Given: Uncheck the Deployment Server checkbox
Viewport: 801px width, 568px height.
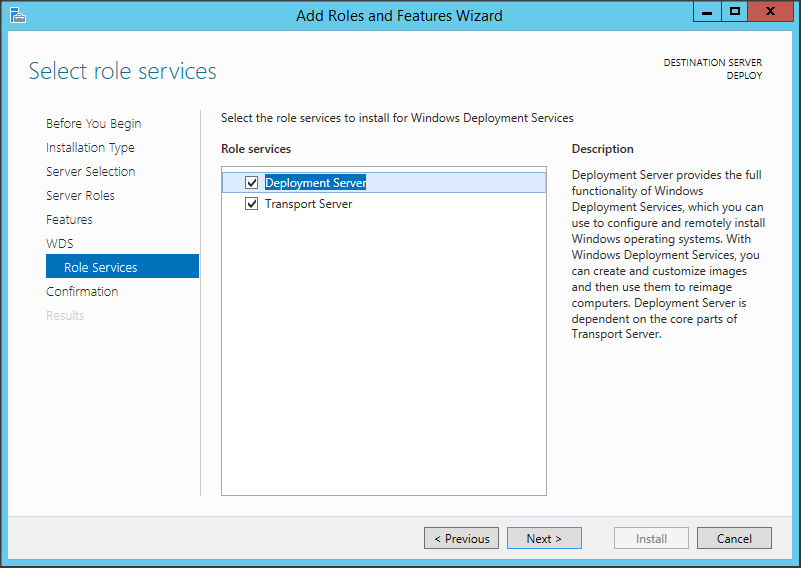Looking at the screenshot, I should point(252,183).
